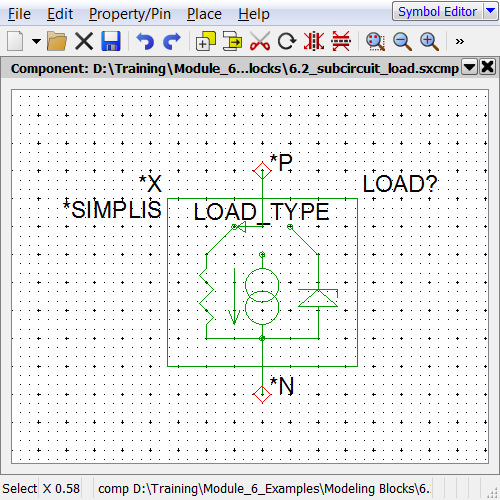Click the Zoom in magnifier icon
500x500 pixels.
pyautogui.click(x=429, y=41)
